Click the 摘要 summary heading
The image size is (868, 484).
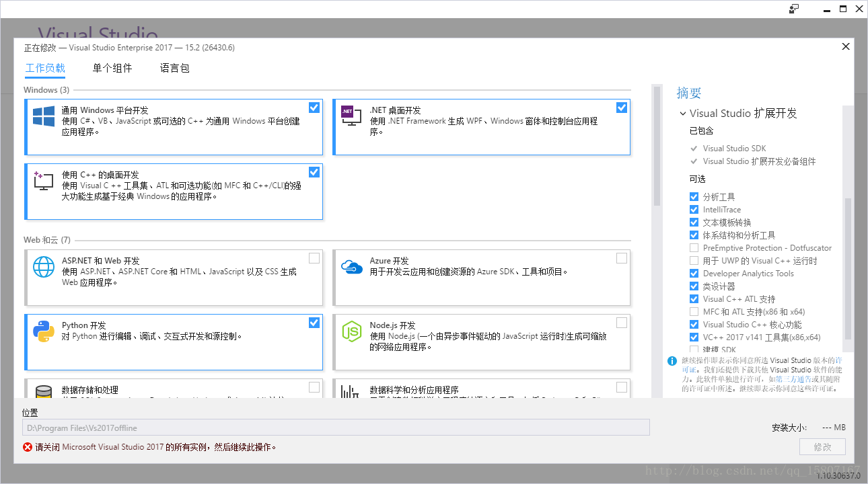pyautogui.click(x=689, y=93)
